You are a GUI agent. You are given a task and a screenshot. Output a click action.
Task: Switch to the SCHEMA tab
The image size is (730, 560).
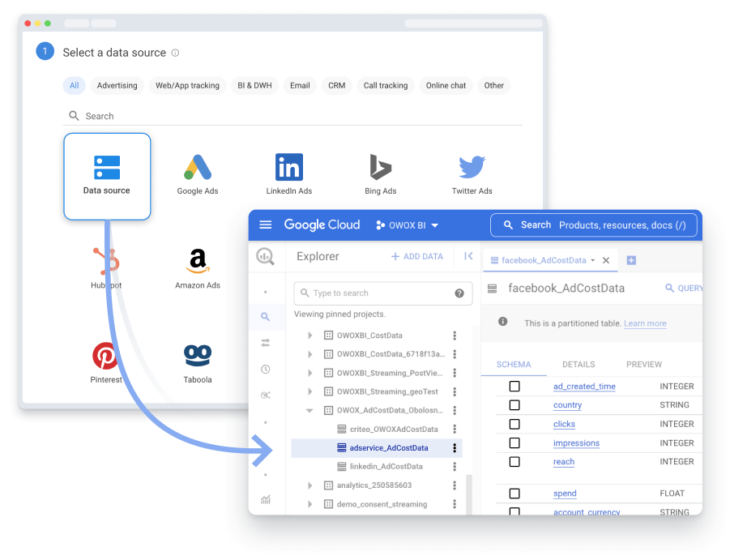pyautogui.click(x=514, y=365)
